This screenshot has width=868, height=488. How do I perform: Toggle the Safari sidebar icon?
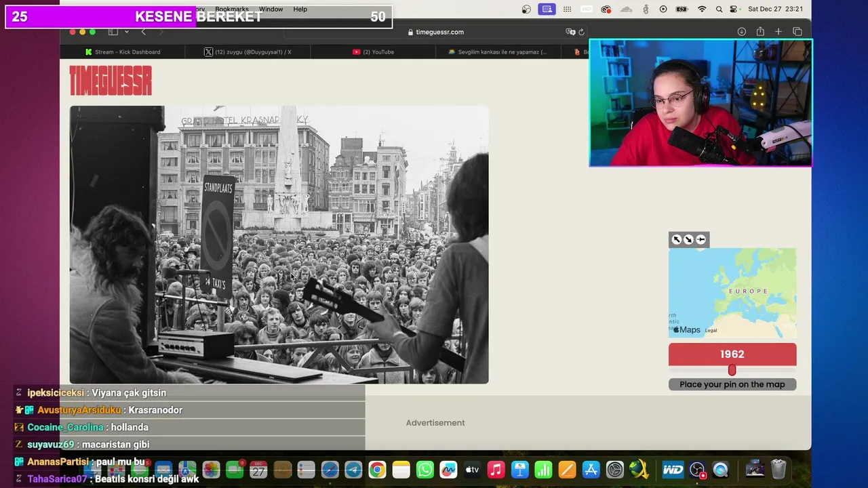[113, 32]
